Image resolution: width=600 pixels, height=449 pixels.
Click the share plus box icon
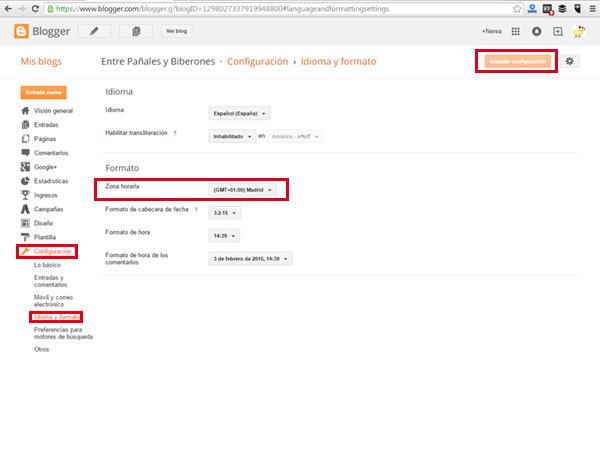click(x=558, y=31)
